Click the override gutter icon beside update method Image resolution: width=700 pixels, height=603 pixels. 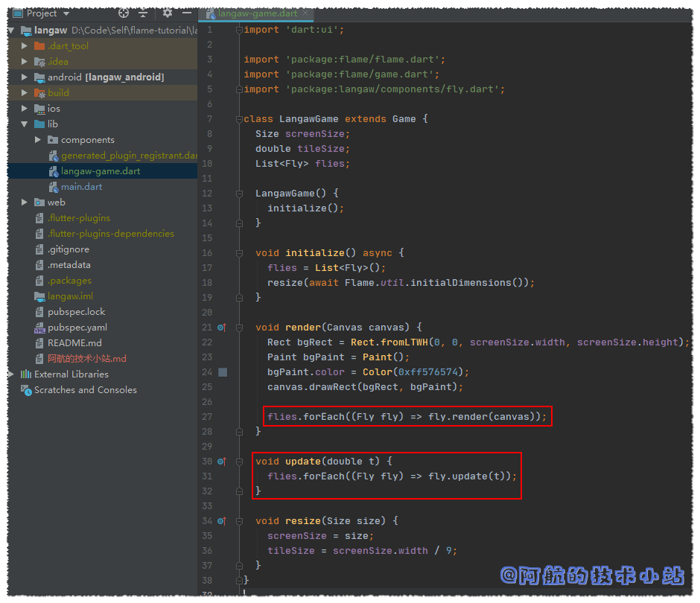221,462
